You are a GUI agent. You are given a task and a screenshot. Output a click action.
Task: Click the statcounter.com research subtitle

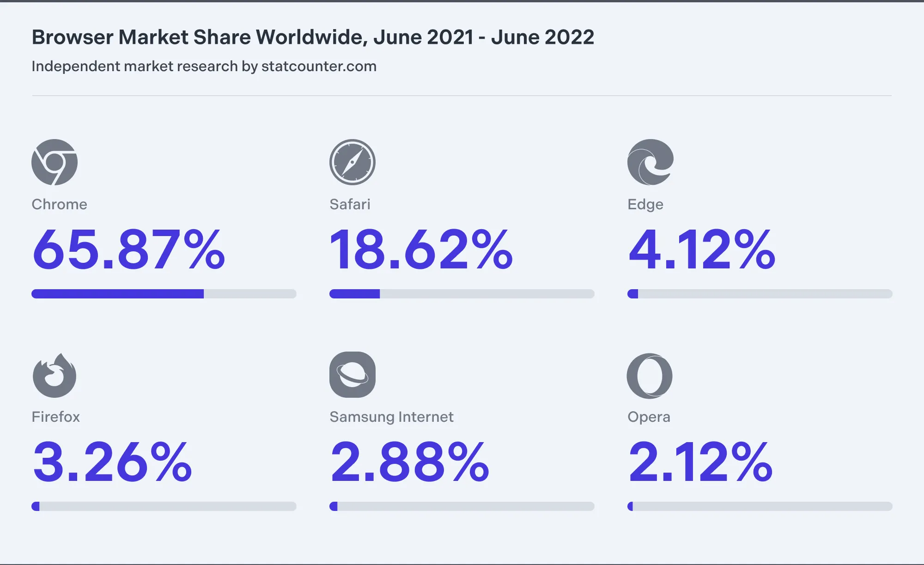pos(204,67)
